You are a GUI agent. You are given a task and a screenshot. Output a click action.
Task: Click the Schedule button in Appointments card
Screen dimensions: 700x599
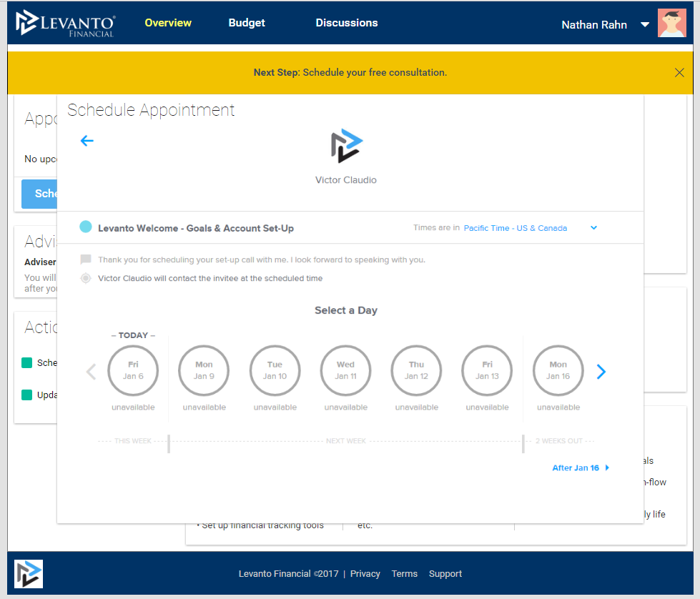point(39,194)
